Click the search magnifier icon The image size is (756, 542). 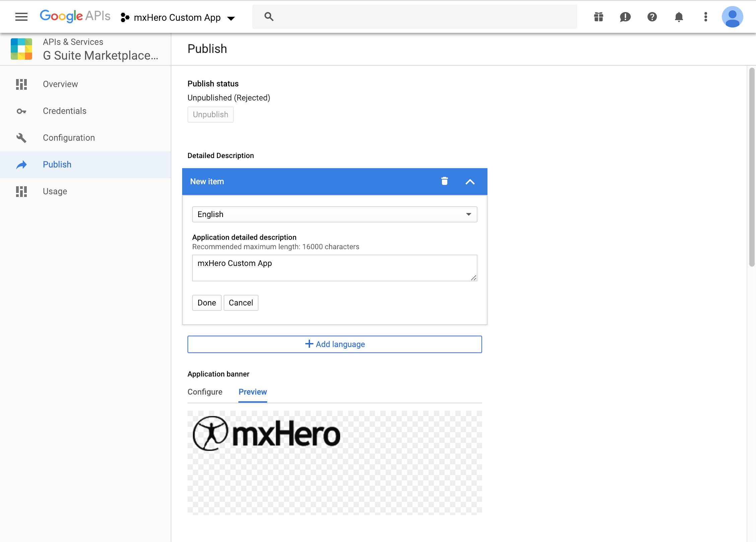[x=269, y=16]
